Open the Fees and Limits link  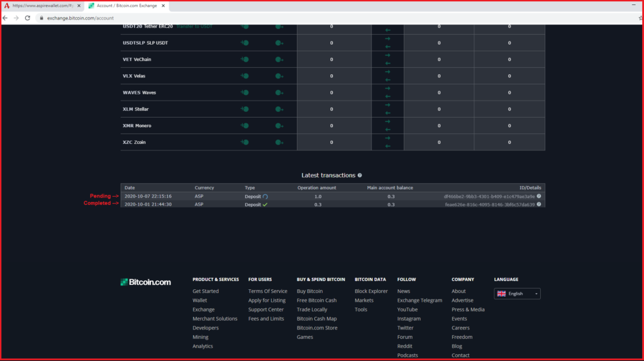pos(266,319)
